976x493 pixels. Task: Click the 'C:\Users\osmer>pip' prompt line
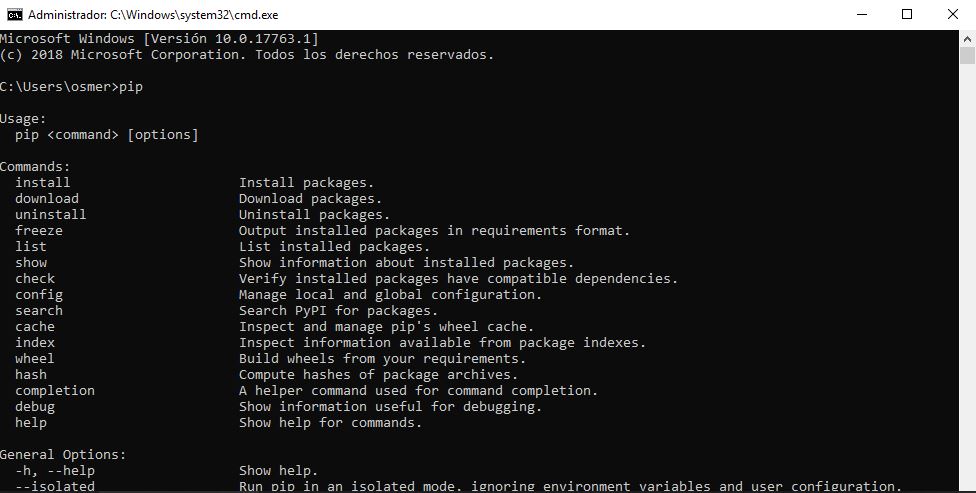pos(72,87)
